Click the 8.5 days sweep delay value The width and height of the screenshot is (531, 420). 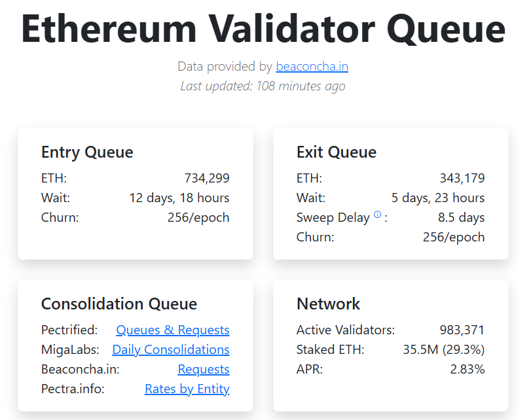coord(462,217)
